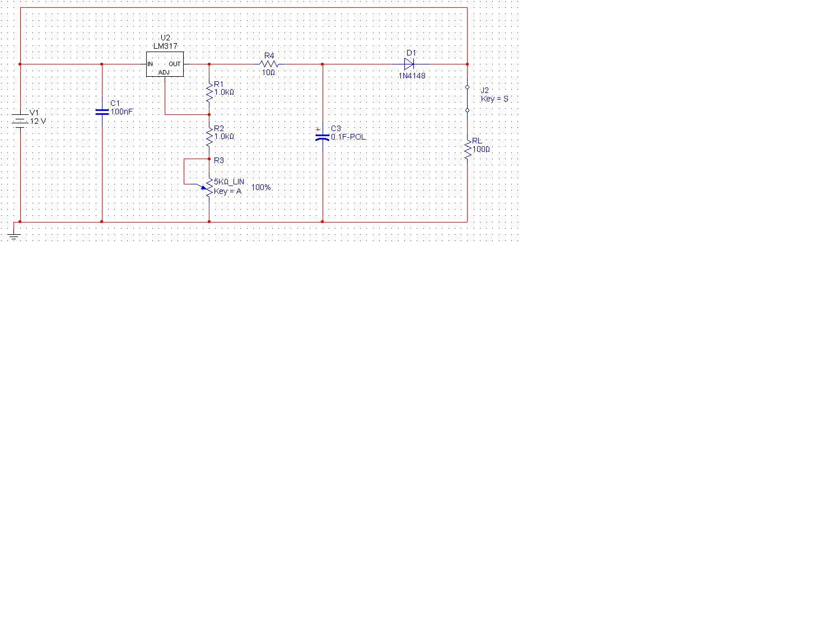Click the 100% potentiometer setting
The height and width of the screenshot is (640, 840).
click(261, 187)
